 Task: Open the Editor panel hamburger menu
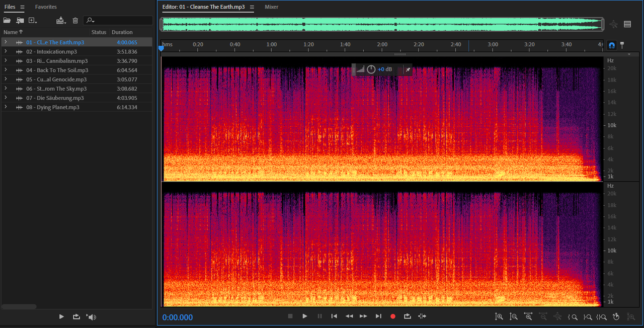pyautogui.click(x=252, y=7)
